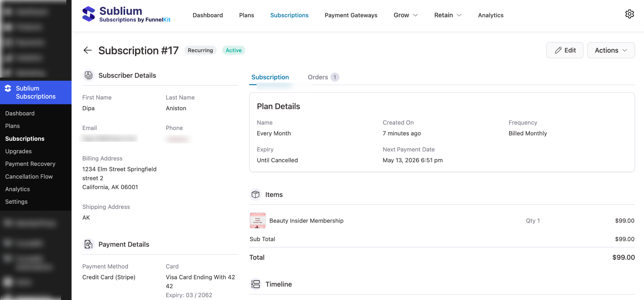Open Cancellation Flow from the sidebar
Screen dimensions: 644x300
click(x=29, y=176)
